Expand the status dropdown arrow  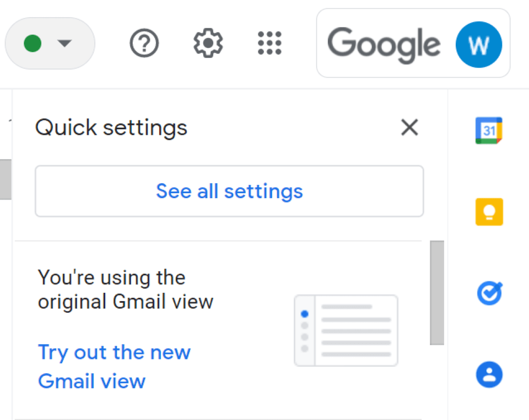(x=64, y=43)
